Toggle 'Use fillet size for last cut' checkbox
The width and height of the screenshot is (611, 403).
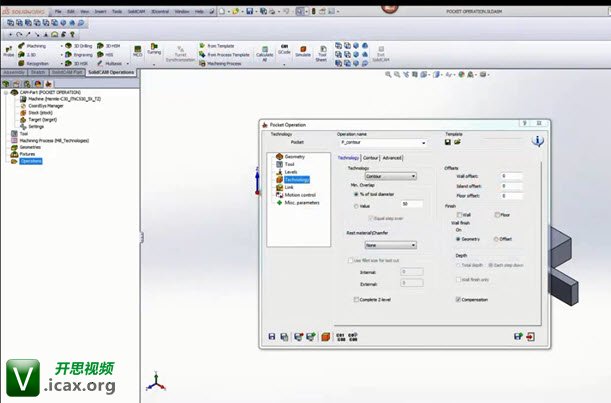tap(350, 260)
